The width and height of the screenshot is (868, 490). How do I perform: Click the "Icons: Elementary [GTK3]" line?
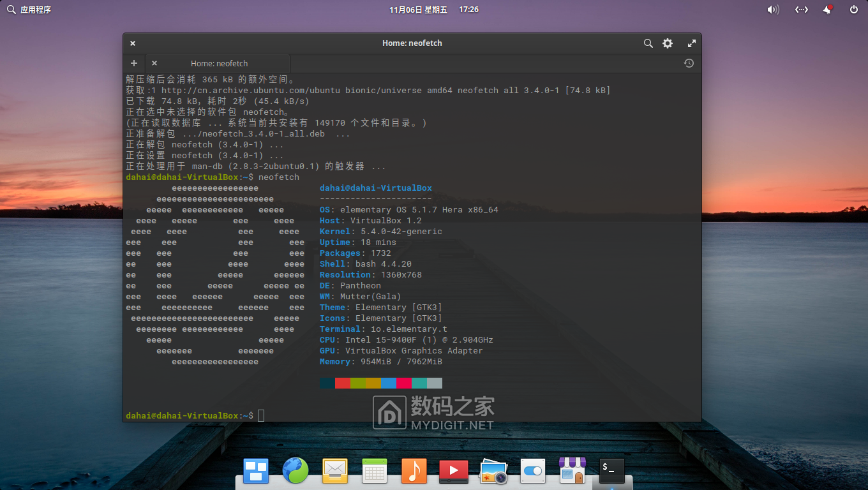(381, 318)
